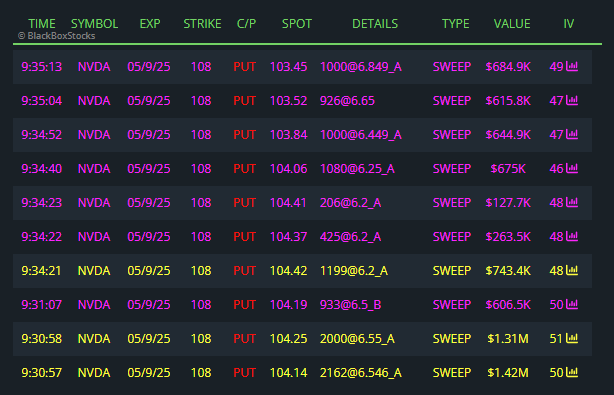Sort by the IV column header
The width and height of the screenshot is (614, 395).
pyautogui.click(x=569, y=24)
